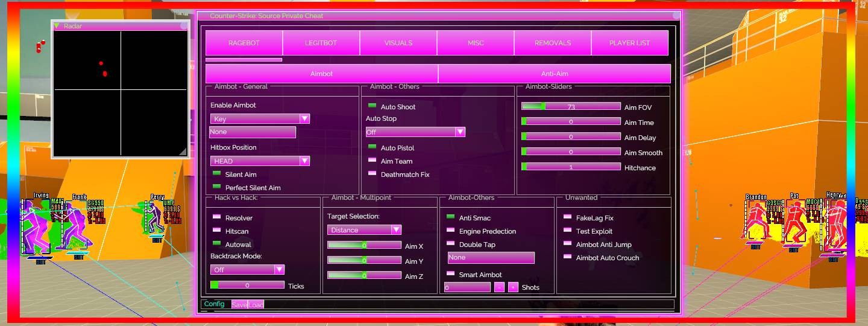
Task: Enable the Engine Predection checkbox
Action: (x=451, y=231)
